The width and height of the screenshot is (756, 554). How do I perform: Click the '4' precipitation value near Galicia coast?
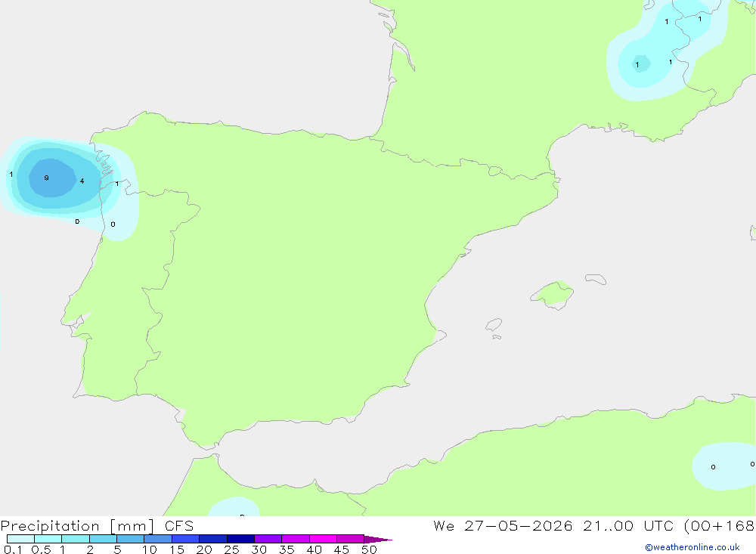click(82, 181)
